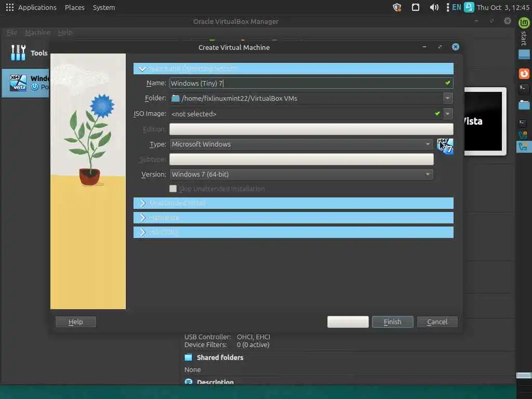
Task: Open the Machine menu in VirtualBox Manager
Action: click(37, 33)
